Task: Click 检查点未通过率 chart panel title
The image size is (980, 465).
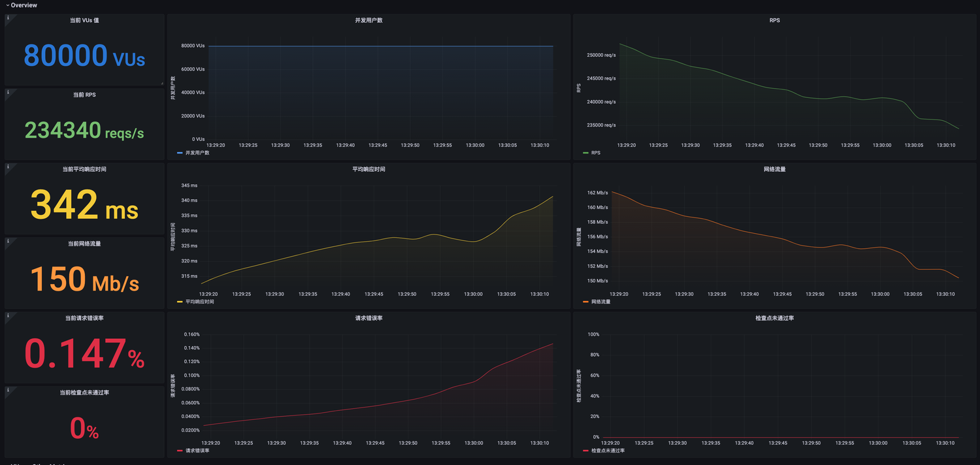Action: (x=774, y=318)
